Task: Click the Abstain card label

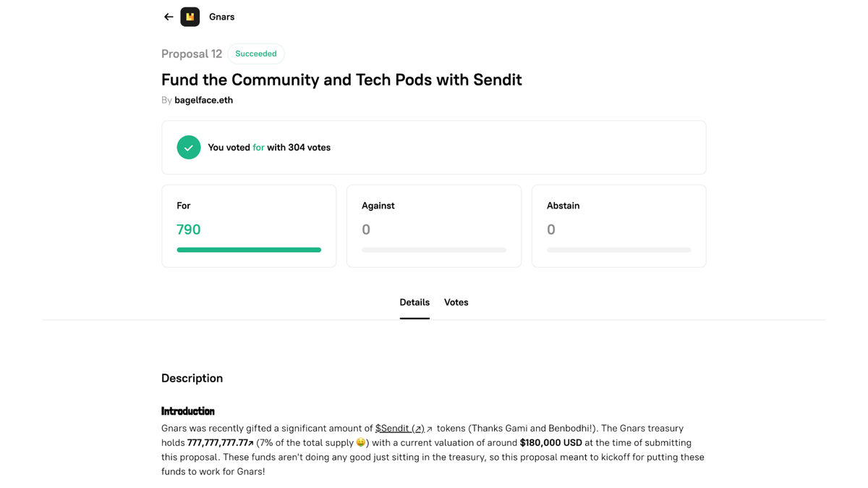Action: click(x=563, y=206)
